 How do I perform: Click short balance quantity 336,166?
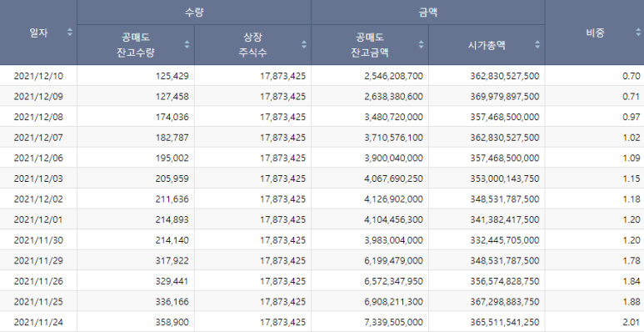click(x=172, y=302)
